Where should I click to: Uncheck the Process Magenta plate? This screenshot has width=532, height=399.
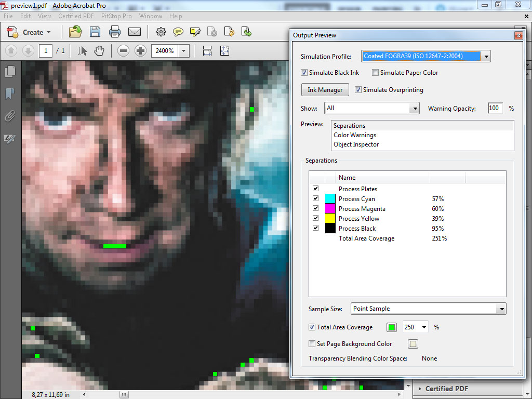[315, 208]
